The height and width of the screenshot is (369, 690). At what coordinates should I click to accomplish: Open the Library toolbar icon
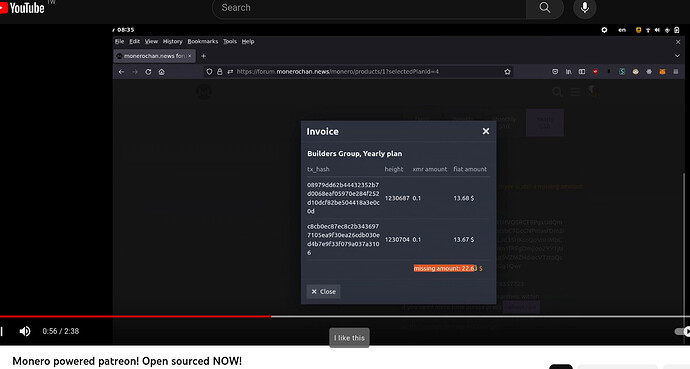pos(569,72)
